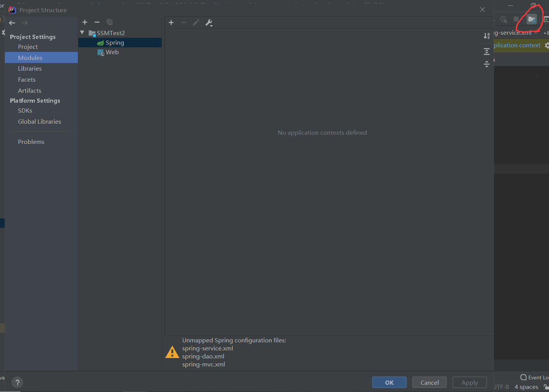
Task: Click the 4 spaces indent setting
Action: tap(526, 387)
